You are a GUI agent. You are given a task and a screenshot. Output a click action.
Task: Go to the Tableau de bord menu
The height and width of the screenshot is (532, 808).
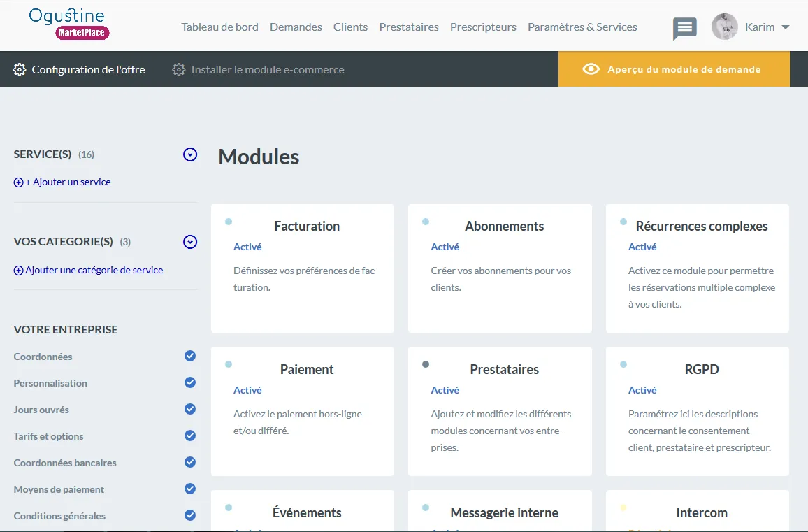[219, 27]
